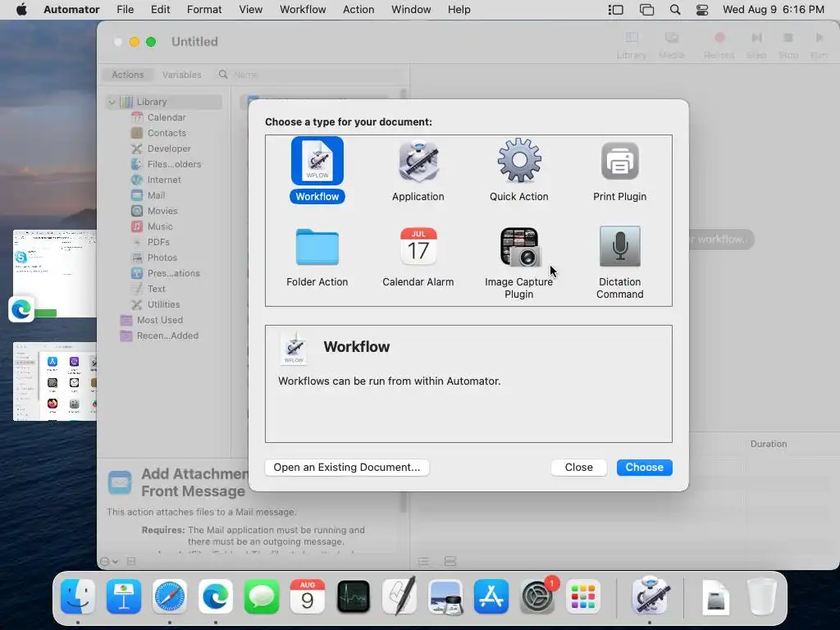Image resolution: width=840 pixels, height=630 pixels.
Task: Open an Existing Document button
Action: point(347,467)
